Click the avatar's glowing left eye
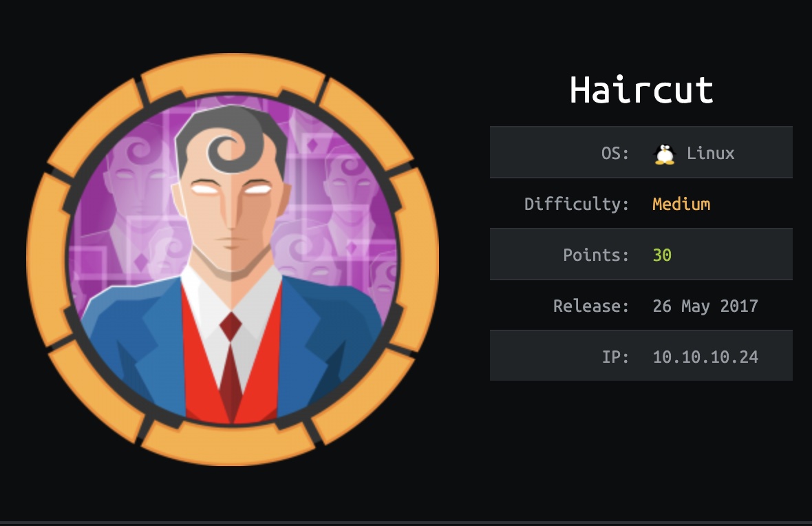This screenshot has width=812, height=526. [x=205, y=188]
